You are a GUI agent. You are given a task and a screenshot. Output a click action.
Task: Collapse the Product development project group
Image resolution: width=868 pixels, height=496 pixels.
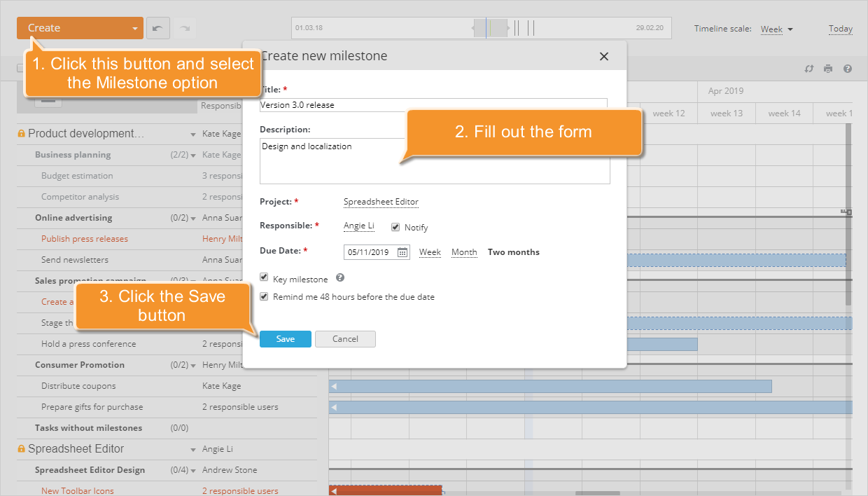point(192,133)
